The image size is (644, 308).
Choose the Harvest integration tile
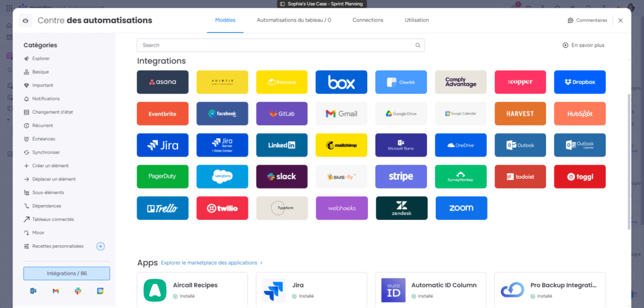520,114
